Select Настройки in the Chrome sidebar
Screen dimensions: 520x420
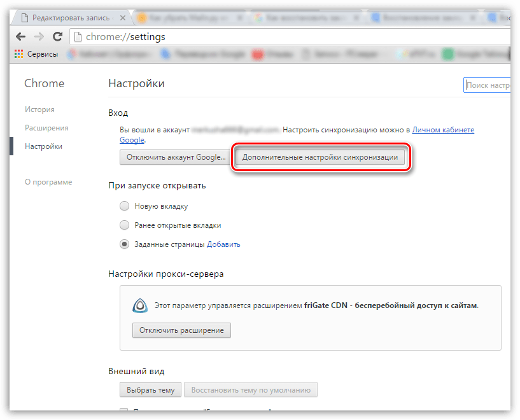(x=43, y=146)
